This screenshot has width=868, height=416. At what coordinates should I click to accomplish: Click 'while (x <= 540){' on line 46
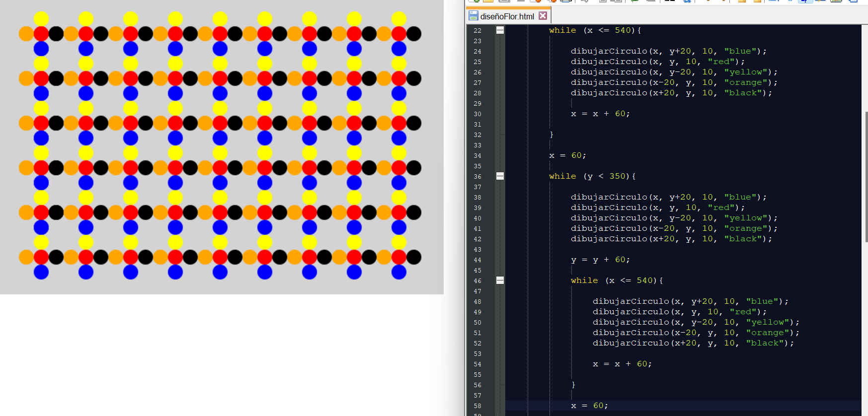coord(617,280)
